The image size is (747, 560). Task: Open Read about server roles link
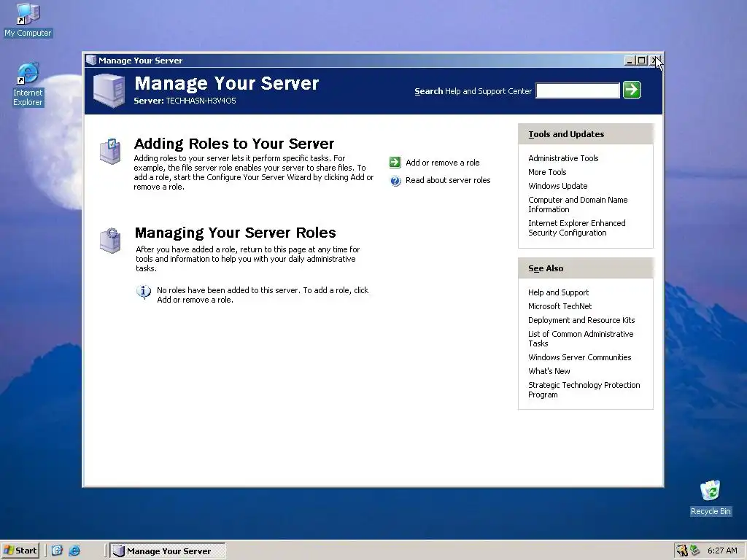448,180
